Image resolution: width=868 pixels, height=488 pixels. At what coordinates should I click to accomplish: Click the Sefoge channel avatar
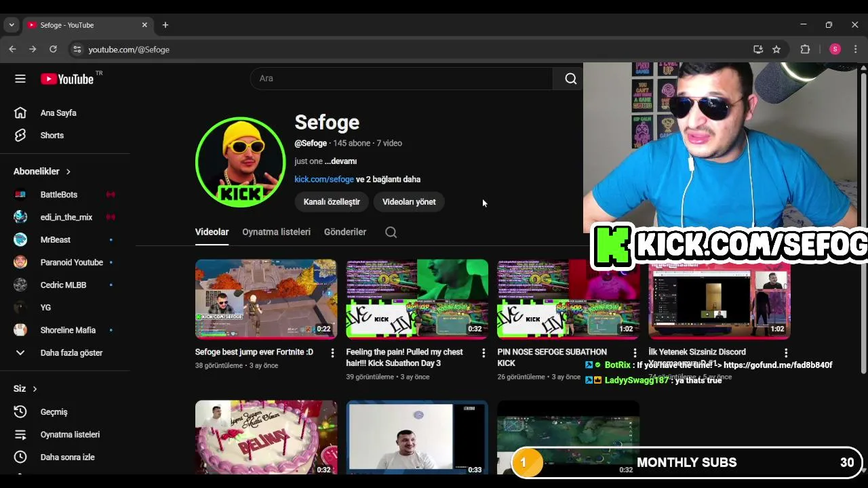[x=240, y=162]
